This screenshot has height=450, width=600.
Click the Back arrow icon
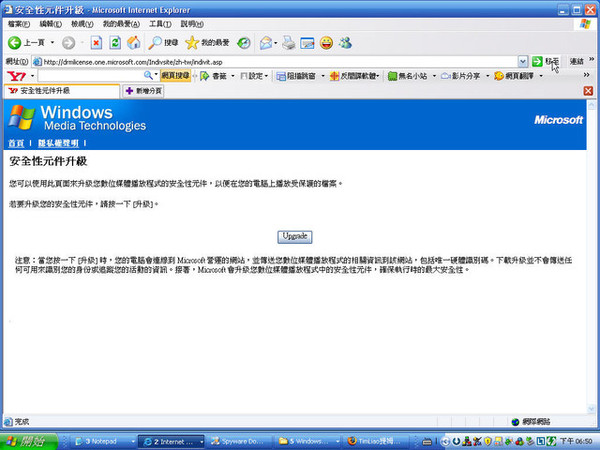coord(15,42)
